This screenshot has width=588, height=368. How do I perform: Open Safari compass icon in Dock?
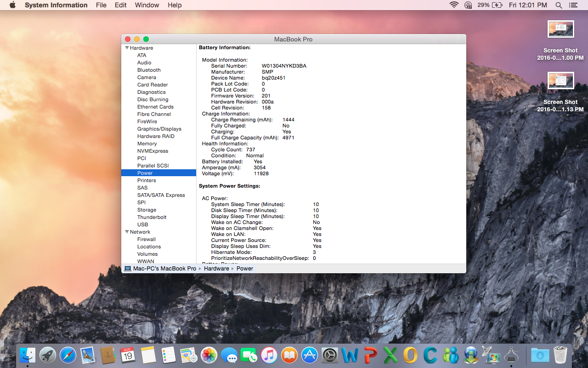(x=68, y=355)
